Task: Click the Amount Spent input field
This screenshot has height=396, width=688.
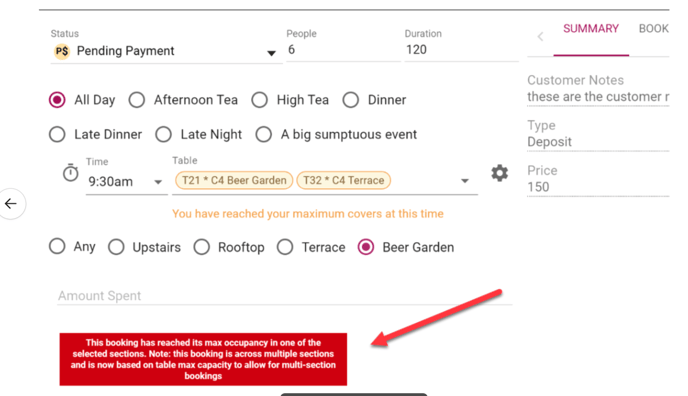Action: pyautogui.click(x=284, y=296)
